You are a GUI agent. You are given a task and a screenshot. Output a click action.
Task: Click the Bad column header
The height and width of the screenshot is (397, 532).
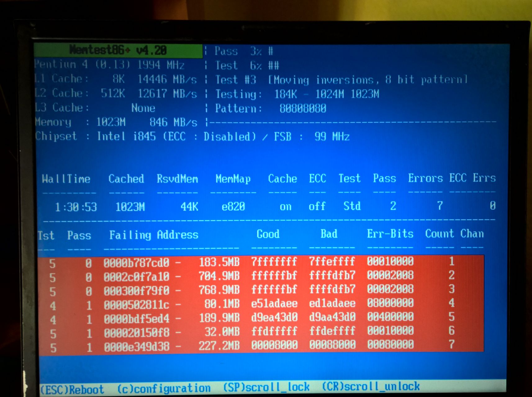(x=329, y=234)
